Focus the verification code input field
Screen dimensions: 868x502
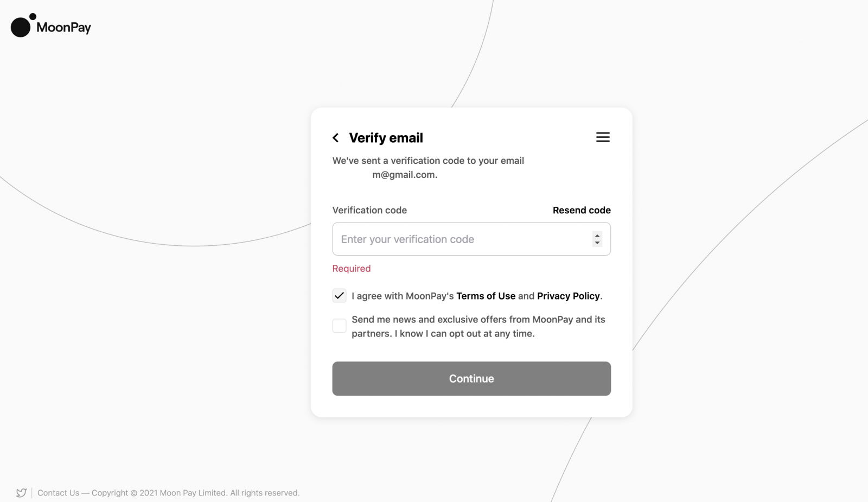[x=461, y=239]
